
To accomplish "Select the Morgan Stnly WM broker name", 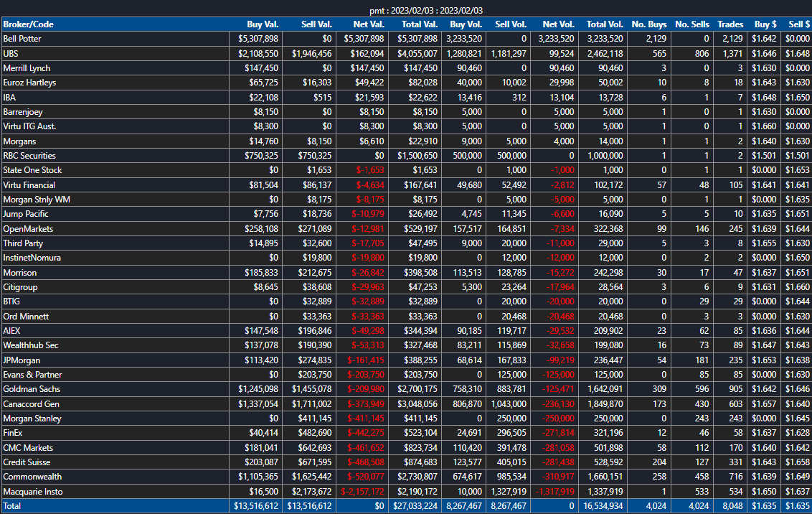I will 37,200.
